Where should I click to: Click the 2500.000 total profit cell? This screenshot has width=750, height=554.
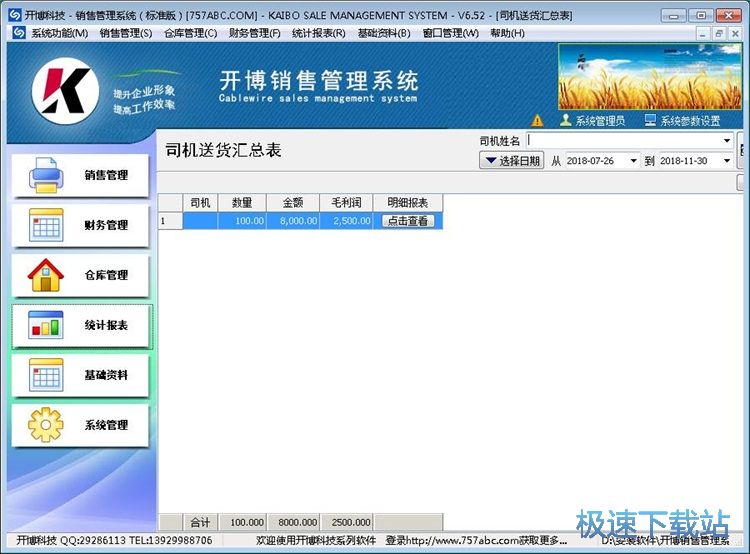coord(347,522)
